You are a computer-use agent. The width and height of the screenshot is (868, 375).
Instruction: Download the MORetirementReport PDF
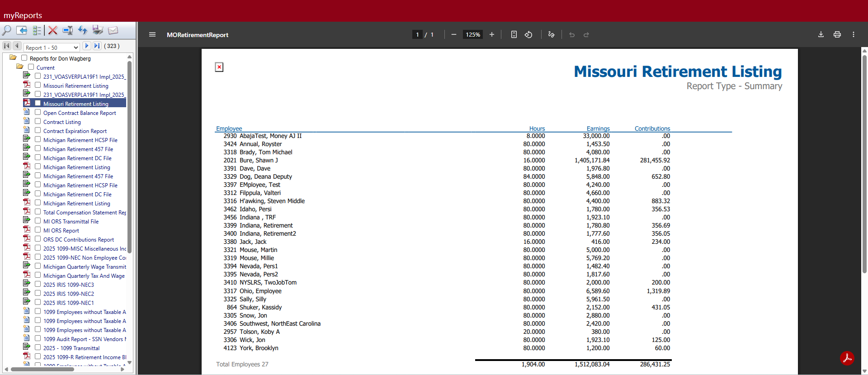coord(821,35)
